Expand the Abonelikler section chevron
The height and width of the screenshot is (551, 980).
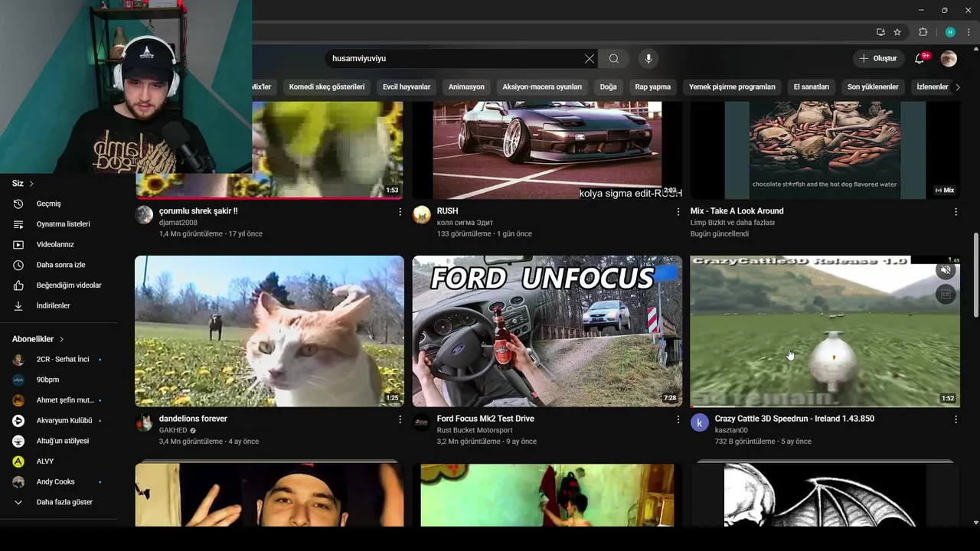61,339
